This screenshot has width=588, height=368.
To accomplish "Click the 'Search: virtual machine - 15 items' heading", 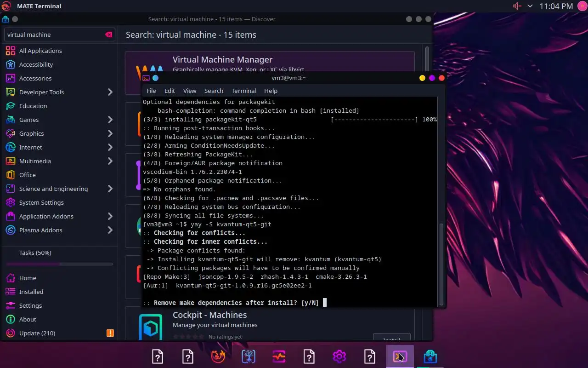I will [x=191, y=34].
